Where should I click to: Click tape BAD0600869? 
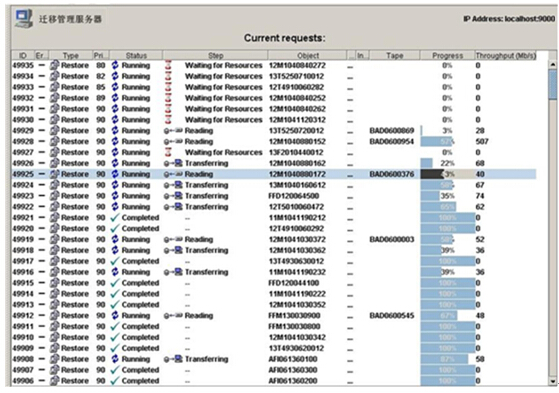coord(392,131)
